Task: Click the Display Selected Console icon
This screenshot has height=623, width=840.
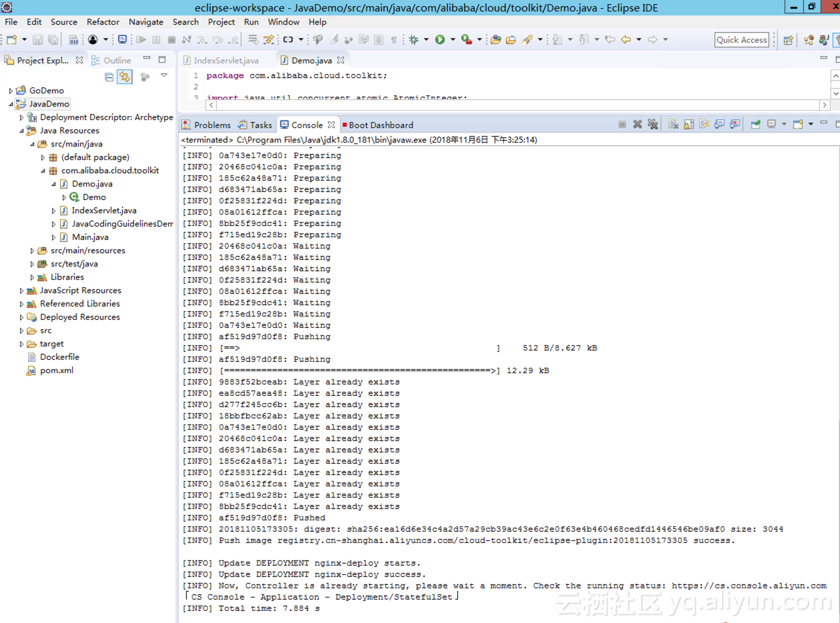Action: (771, 125)
